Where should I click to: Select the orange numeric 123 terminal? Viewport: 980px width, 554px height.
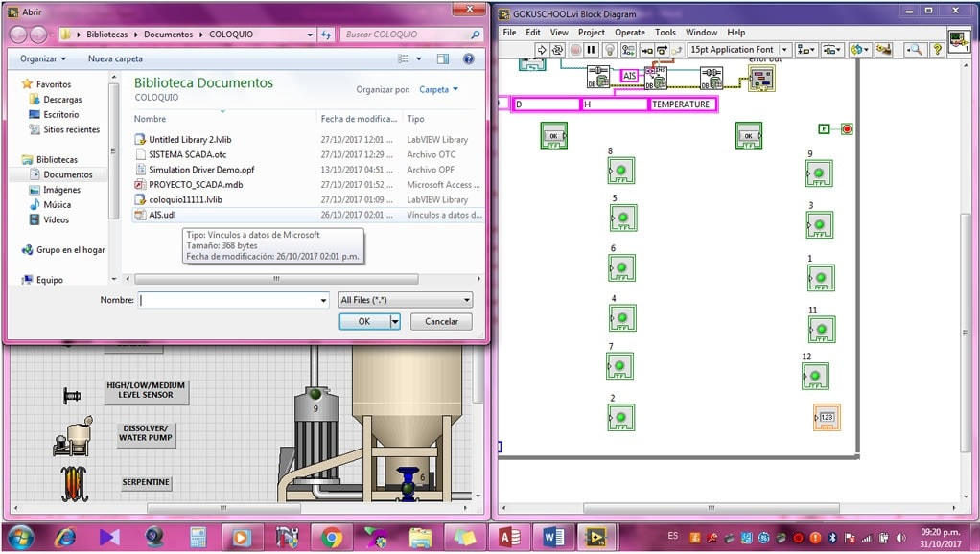pos(827,417)
